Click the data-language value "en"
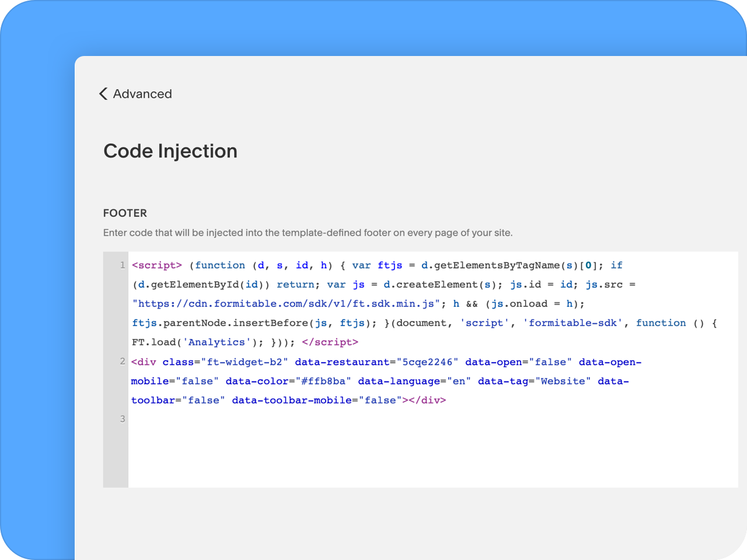The height and width of the screenshot is (560, 747). coord(459,381)
